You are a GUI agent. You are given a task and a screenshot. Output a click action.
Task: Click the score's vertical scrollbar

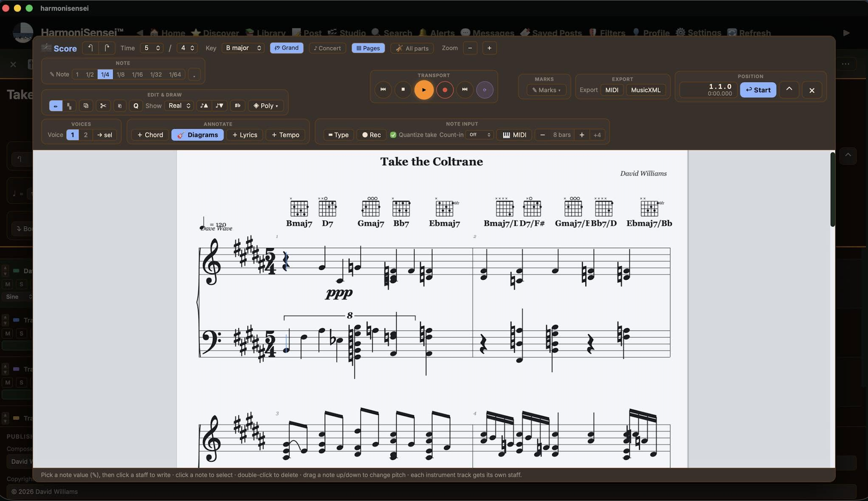coord(833,189)
